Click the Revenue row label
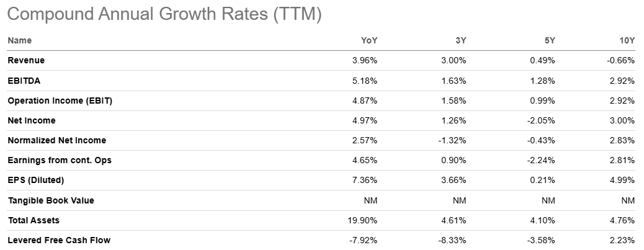644x250 pixels. (x=26, y=60)
